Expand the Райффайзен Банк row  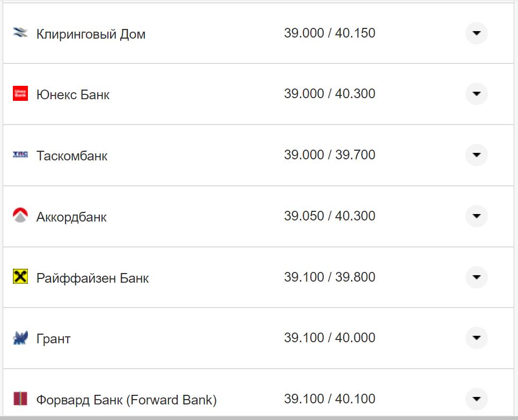pos(476,277)
